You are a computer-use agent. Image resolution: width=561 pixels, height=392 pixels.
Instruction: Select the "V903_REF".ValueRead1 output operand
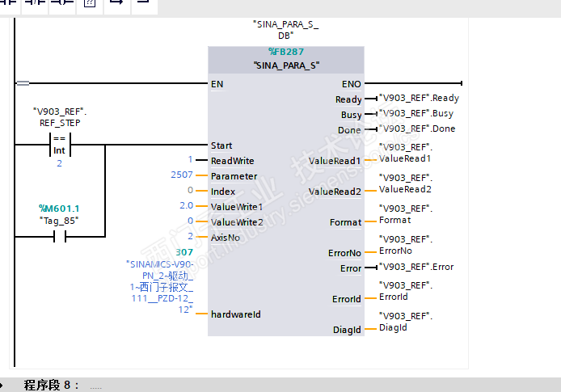[406, 153]
